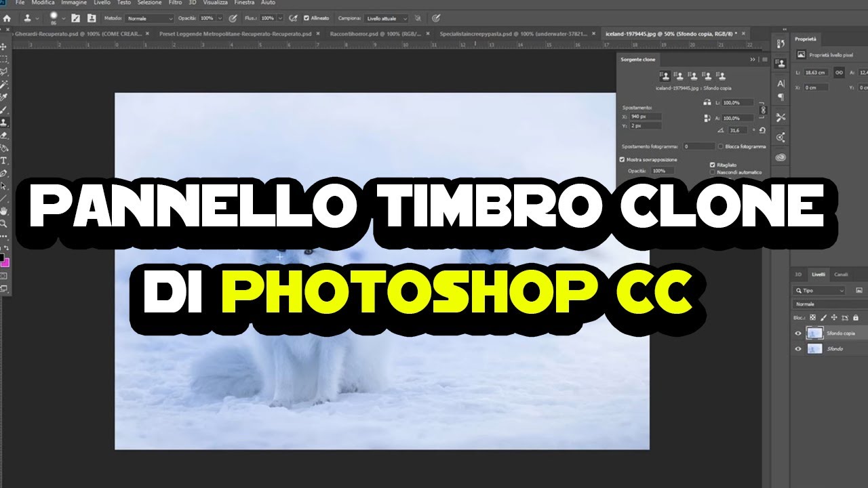Select the second clone source stamp
The image size is (868, 488).
[679, 76]
